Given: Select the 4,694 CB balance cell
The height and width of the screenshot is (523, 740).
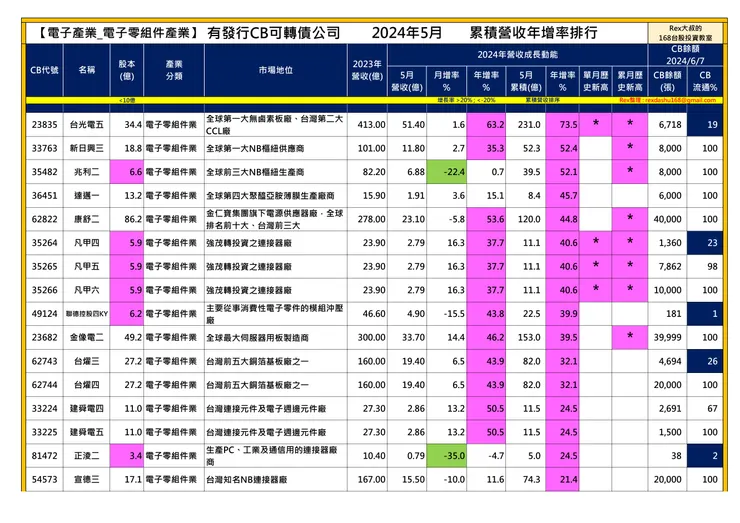Looking at the screenshot, I should click(667, 361).
